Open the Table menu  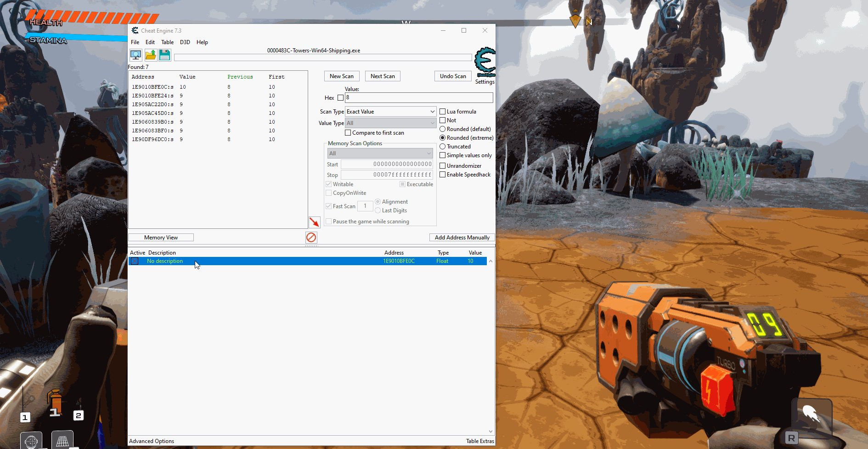click(167, 42)
